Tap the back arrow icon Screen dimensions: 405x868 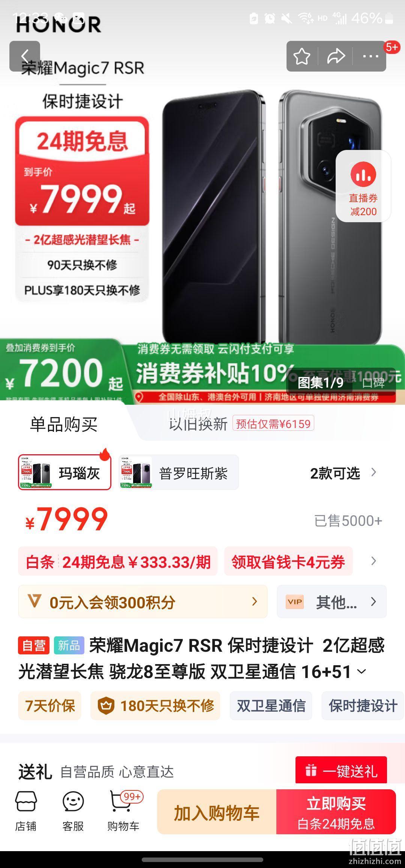click(x=25, y=56)
